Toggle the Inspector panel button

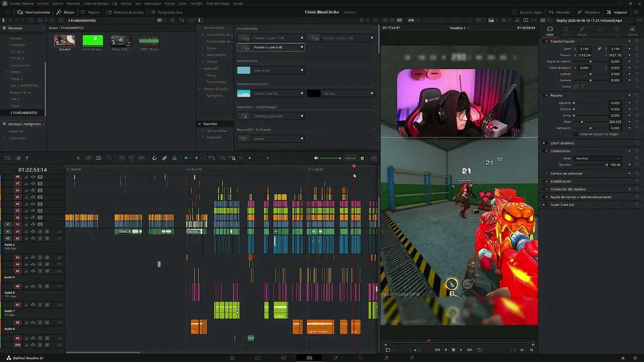(x=617, y=12)
